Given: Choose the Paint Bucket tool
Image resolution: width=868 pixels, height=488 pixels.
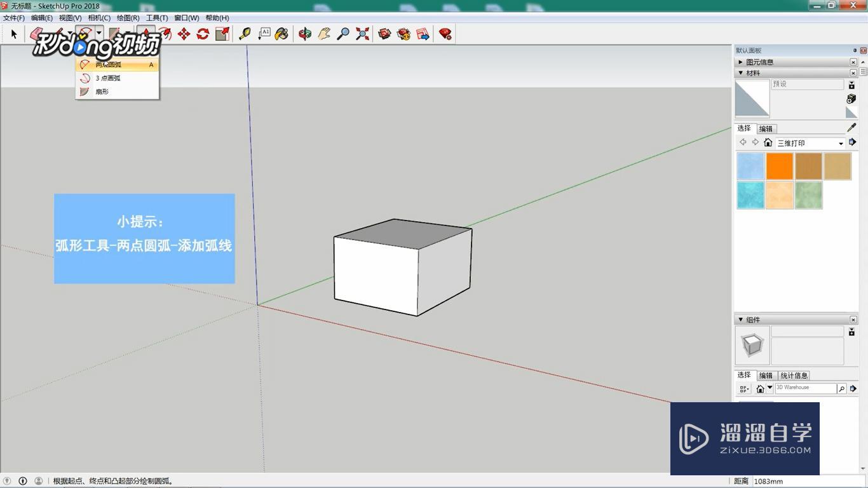Looking at the screenshot, I should click(x=282, y=34).
